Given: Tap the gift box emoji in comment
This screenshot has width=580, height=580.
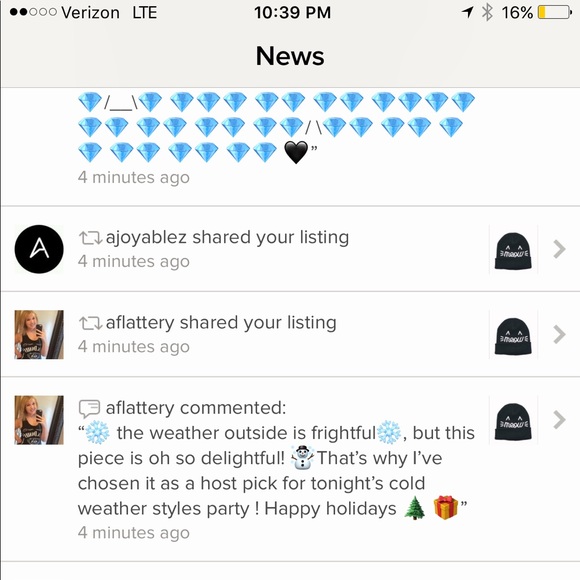Looking at the screenshot, I should 445,508.
